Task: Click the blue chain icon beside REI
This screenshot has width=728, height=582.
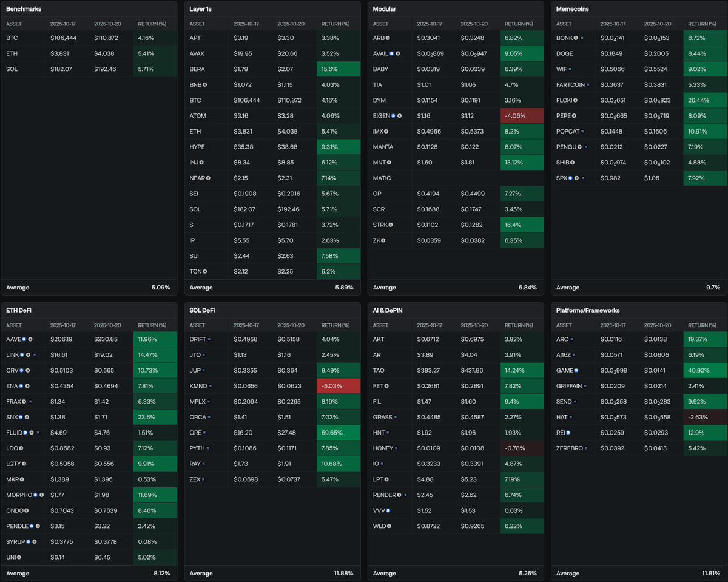Action: click(x=568, y=433)
